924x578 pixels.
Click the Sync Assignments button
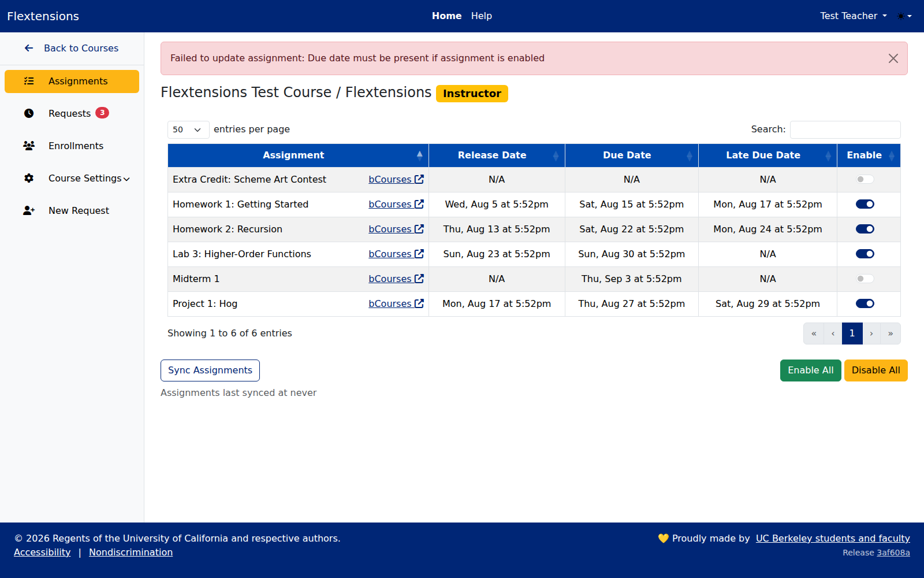click(x=210, y=370)
